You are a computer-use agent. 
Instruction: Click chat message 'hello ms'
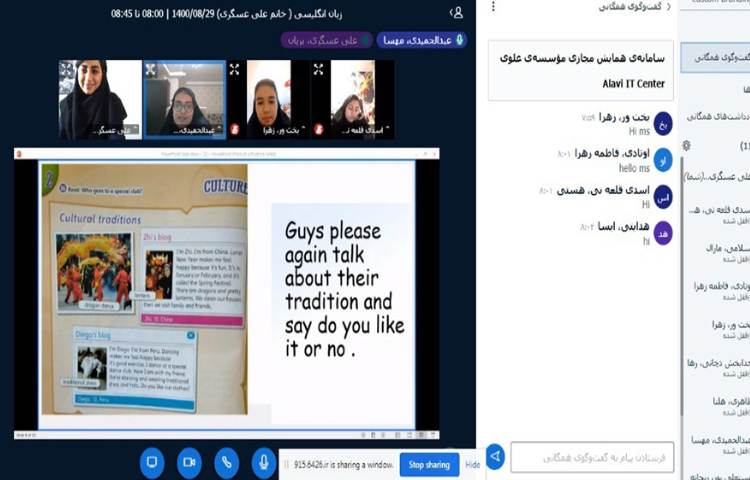634,168
